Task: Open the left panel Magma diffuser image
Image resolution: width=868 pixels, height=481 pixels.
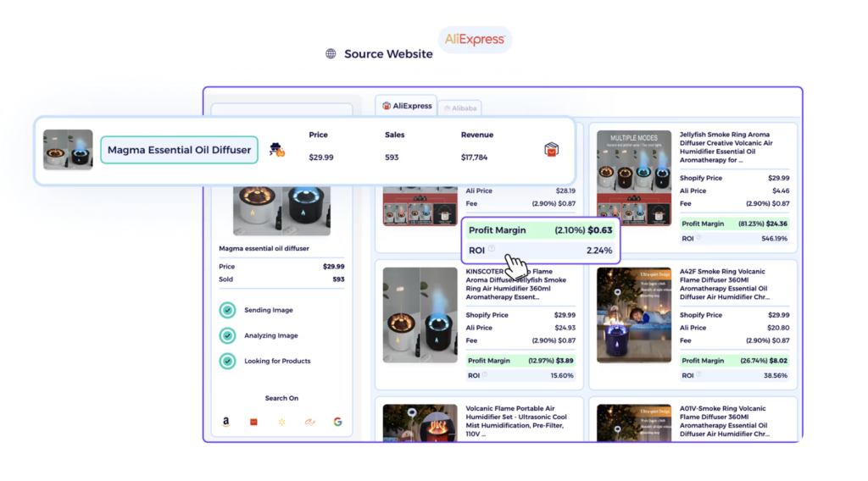Action: pyautogui.click(x=281, y=211)
